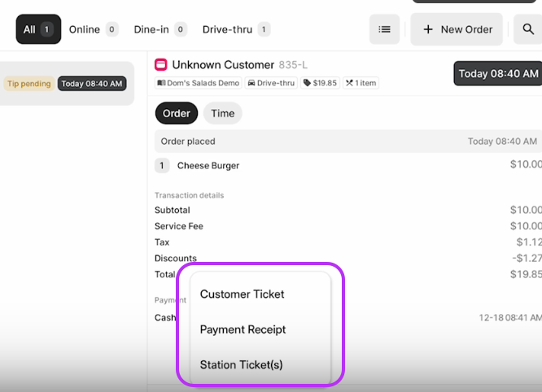Open the list view icon button

(384, 29)
